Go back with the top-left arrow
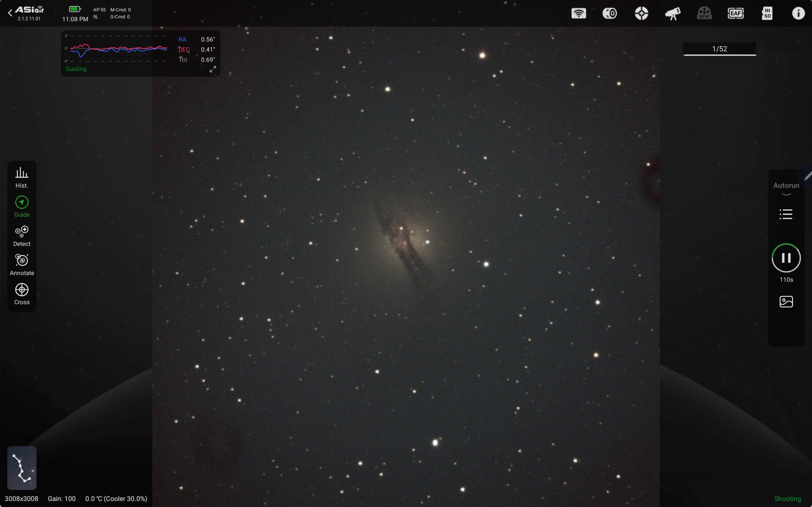Viewport: 812px width, 507px height. coord(10,13)
